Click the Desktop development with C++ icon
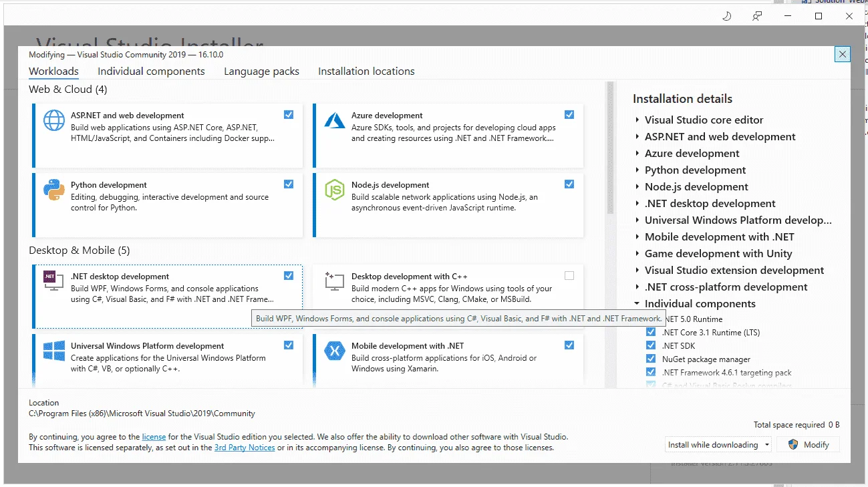This screenshot has width=868, height=487. (x=334, y=281)
